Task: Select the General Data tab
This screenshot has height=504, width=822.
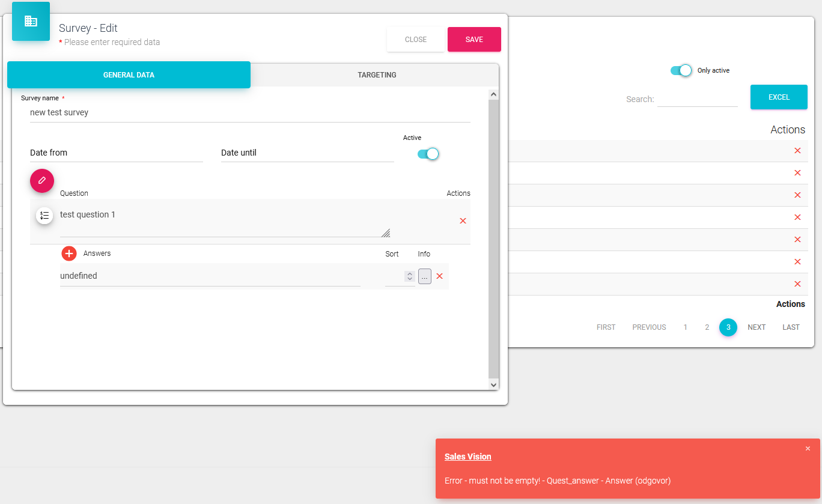Action: 129,75
